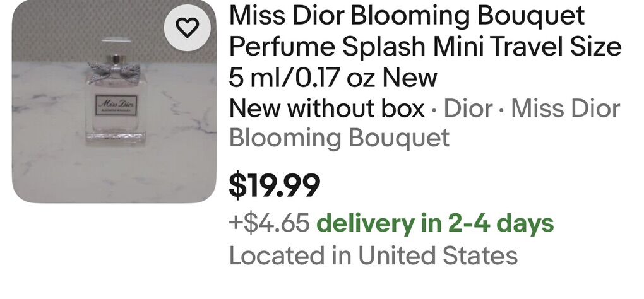Click "Located in United States" text
The width and height of the screenshot is (644, 299).
coord(373,255)
